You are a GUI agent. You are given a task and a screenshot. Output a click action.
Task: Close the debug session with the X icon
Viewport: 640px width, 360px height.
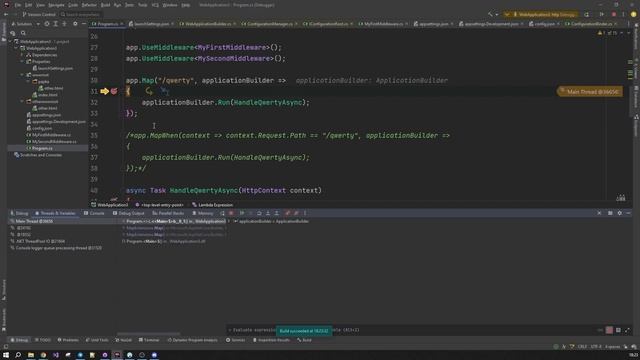599,213
